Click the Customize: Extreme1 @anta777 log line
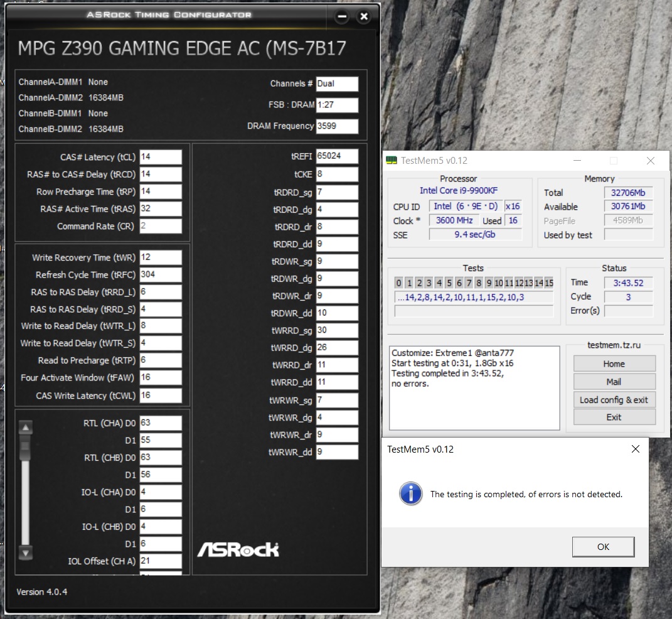 tap(452, 353)
